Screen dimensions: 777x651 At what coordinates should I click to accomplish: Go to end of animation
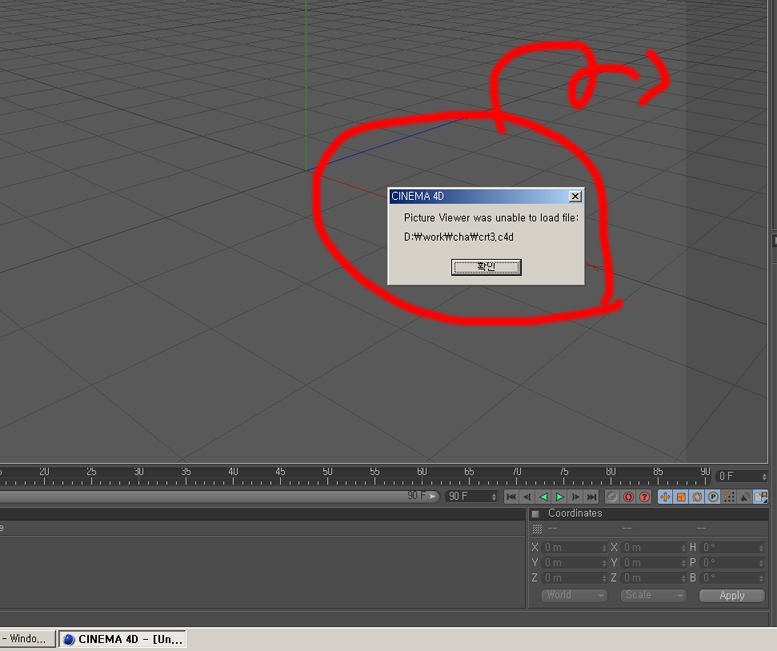pyautogui.click(x=591, y=496)
